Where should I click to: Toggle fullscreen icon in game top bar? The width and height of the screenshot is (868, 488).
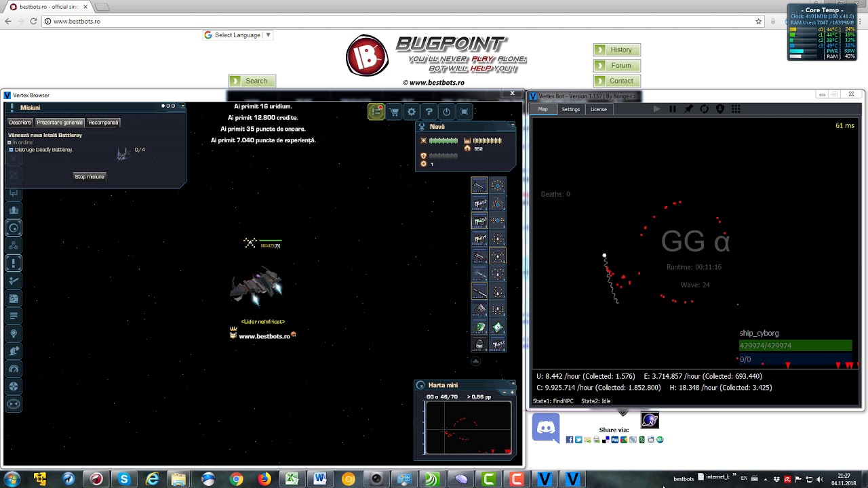[x=464, y=112]
